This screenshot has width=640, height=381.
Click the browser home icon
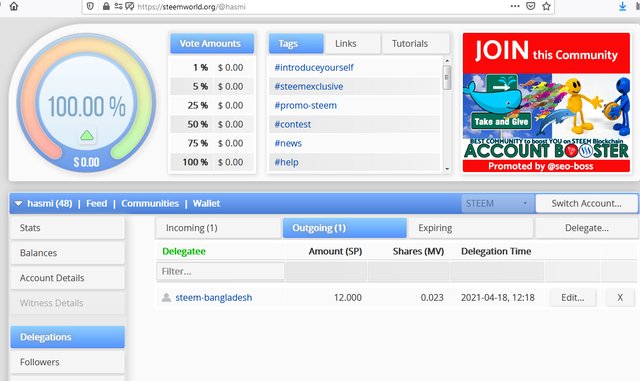pos(14,6)
